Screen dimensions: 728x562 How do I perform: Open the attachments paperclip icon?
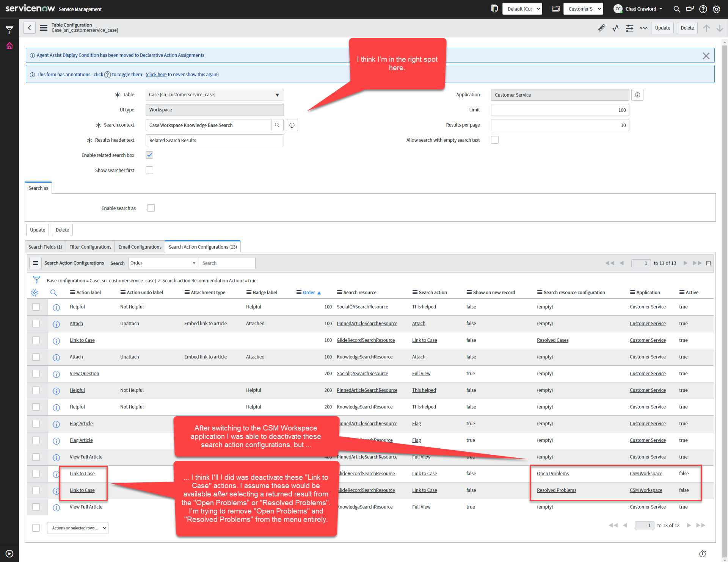click(x=601, y=28)
